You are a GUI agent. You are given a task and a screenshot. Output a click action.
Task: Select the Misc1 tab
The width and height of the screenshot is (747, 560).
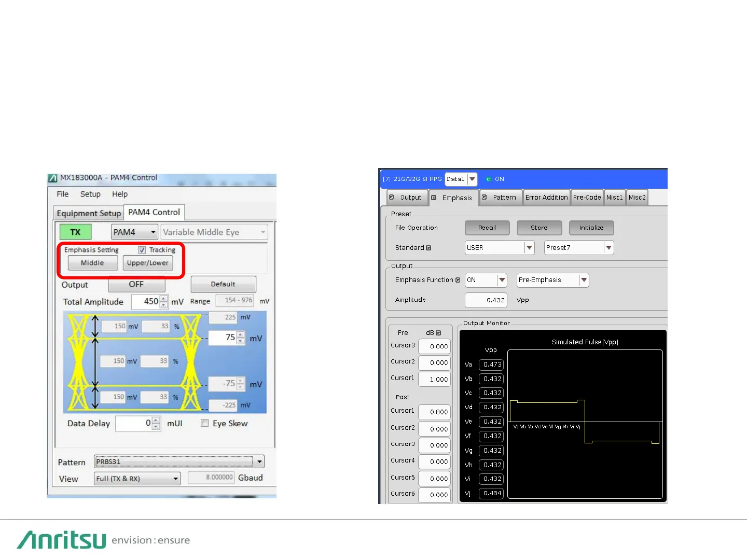coord(615,198)
